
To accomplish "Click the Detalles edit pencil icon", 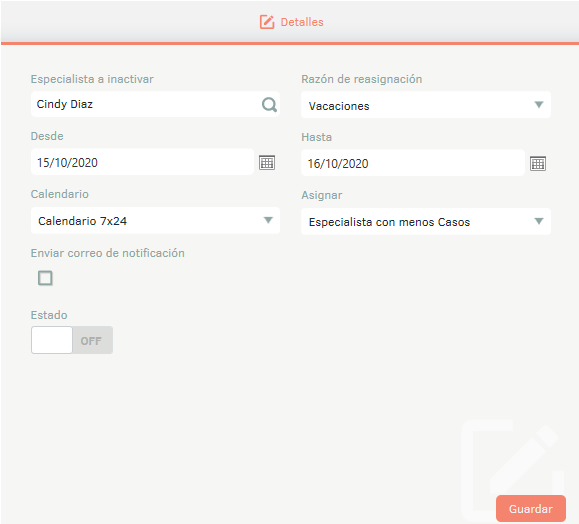I will (267, 22).
